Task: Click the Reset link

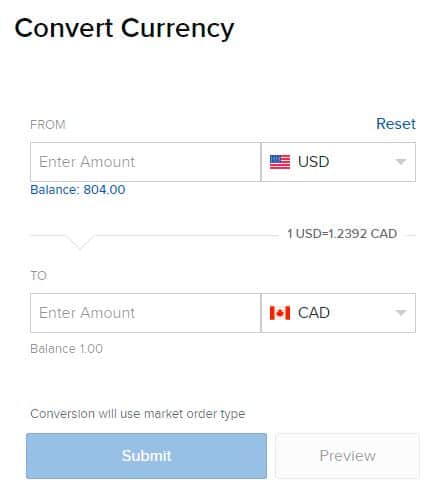Action: [396, 124]
